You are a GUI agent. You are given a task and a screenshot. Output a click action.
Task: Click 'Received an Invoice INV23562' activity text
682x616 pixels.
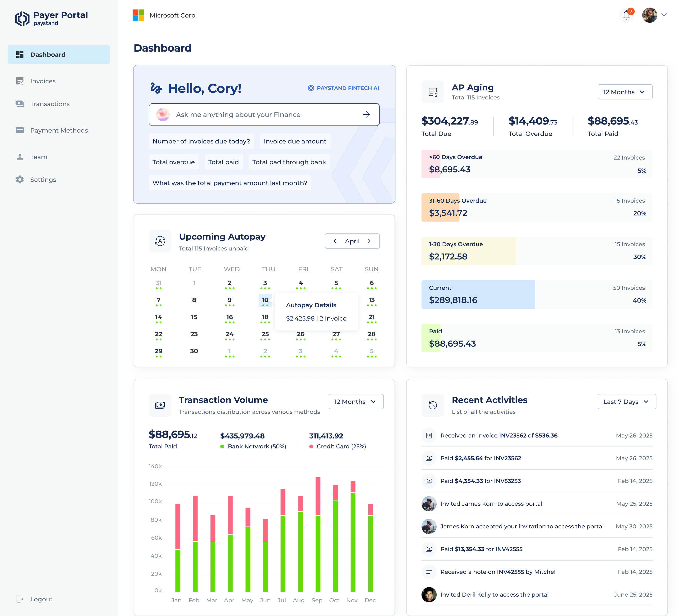[x=499, y=436]
